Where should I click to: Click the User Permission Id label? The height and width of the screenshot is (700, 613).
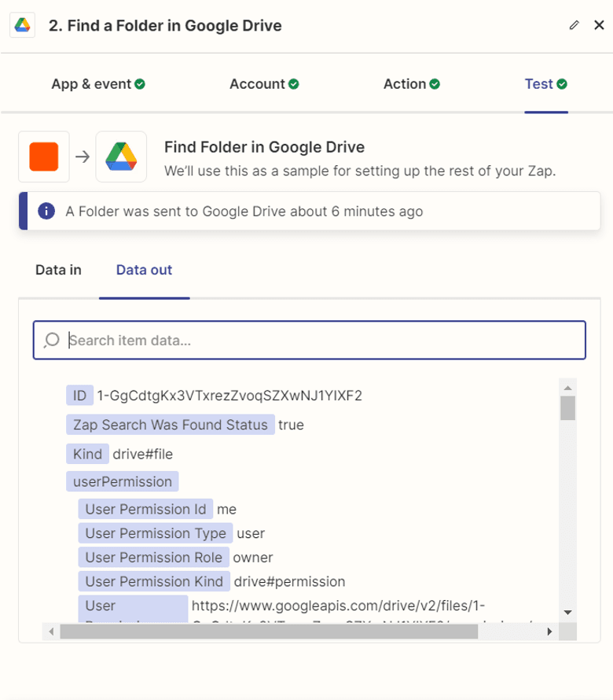click(145, 510)
